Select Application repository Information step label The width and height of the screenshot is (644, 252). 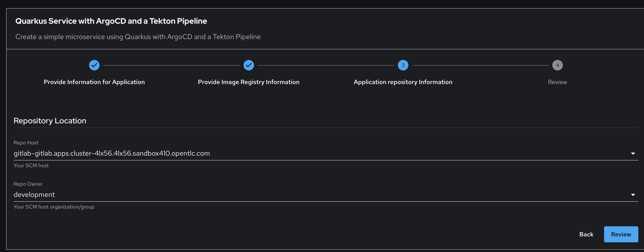[x=403, y=82]
